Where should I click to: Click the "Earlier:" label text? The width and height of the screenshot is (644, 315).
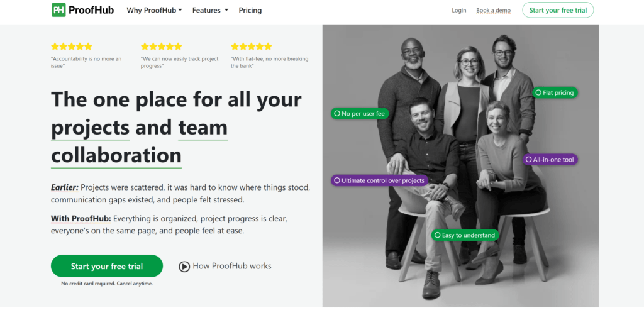[65, 188]
